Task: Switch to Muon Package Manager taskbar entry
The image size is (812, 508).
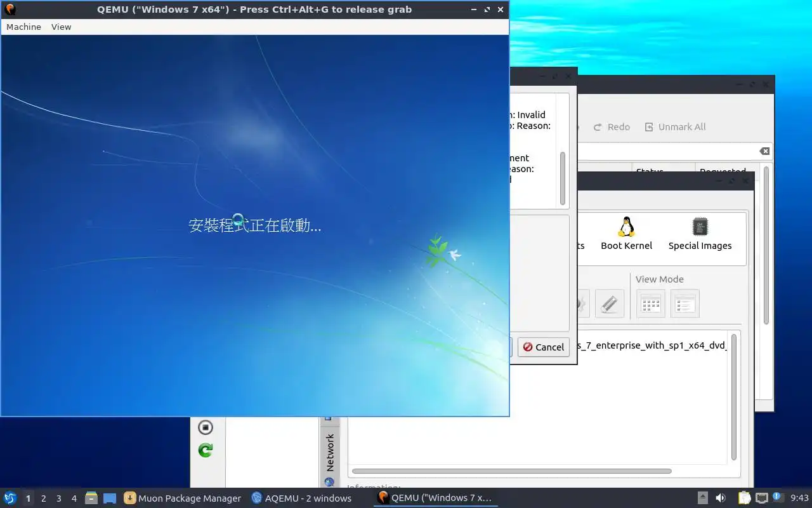Action: point(183,498)
